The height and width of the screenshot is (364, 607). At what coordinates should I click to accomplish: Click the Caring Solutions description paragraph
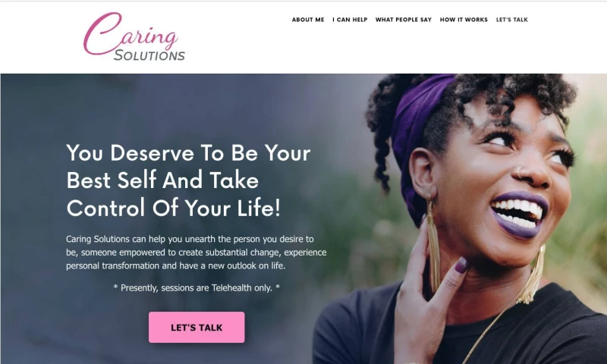pyautogui.click(x=197, y=253)
